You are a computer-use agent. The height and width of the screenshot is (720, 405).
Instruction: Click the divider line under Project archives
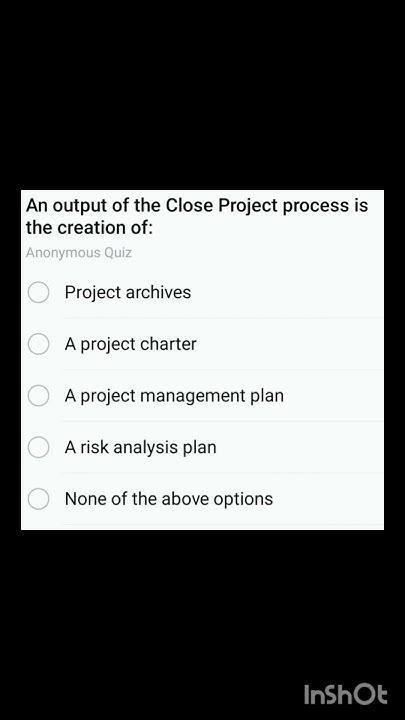(224, 318)
